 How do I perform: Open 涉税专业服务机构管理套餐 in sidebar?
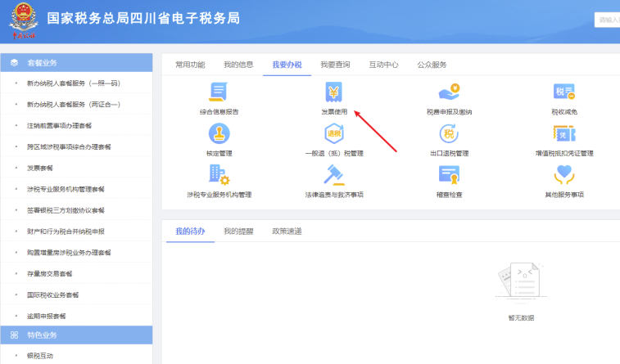click(66, 189)
